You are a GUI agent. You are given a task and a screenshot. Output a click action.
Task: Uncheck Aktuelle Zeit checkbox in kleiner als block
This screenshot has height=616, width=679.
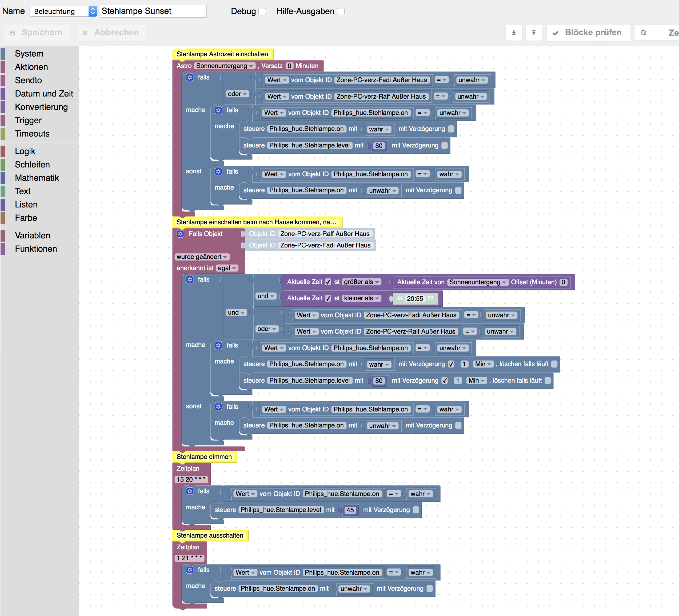pyautogui.click(x=328, y=298)
